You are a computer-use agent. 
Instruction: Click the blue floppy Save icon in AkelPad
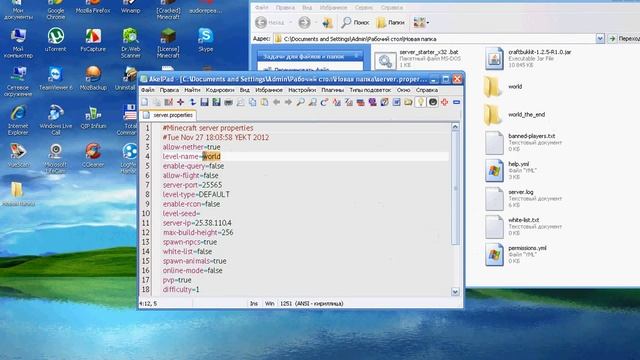tap(204, 102)
